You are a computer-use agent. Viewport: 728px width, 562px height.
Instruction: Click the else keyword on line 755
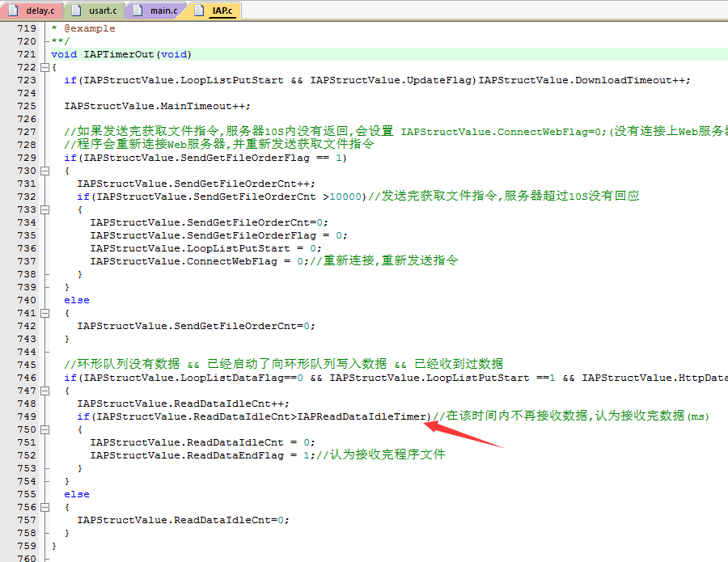coord(77,494)
